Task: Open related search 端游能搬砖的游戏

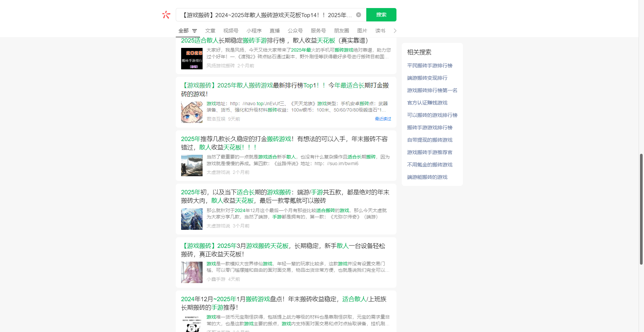Action: tap(427, 177)
